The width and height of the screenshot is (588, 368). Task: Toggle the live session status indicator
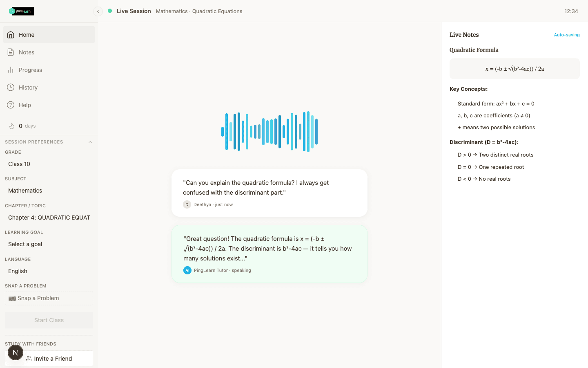(x=110, y=11)
